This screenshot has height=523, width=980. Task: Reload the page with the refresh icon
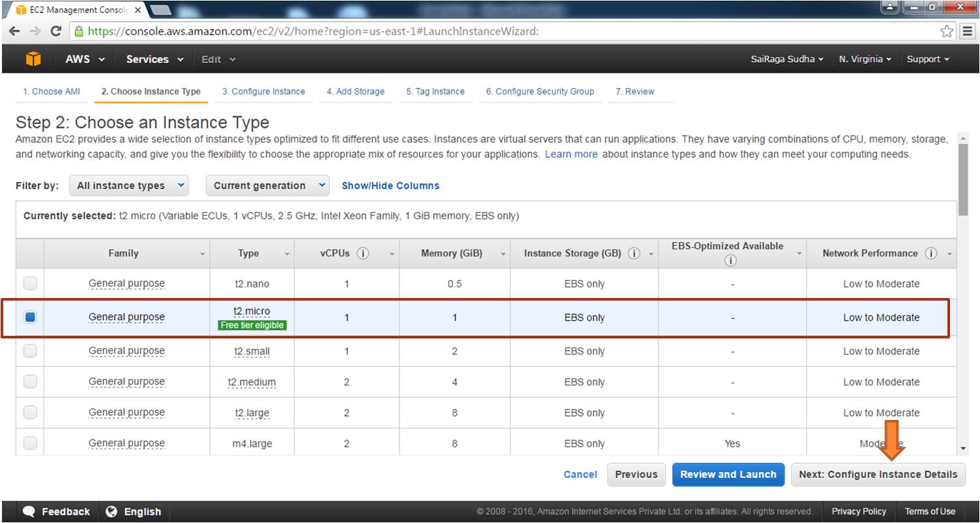coord(55,31)
